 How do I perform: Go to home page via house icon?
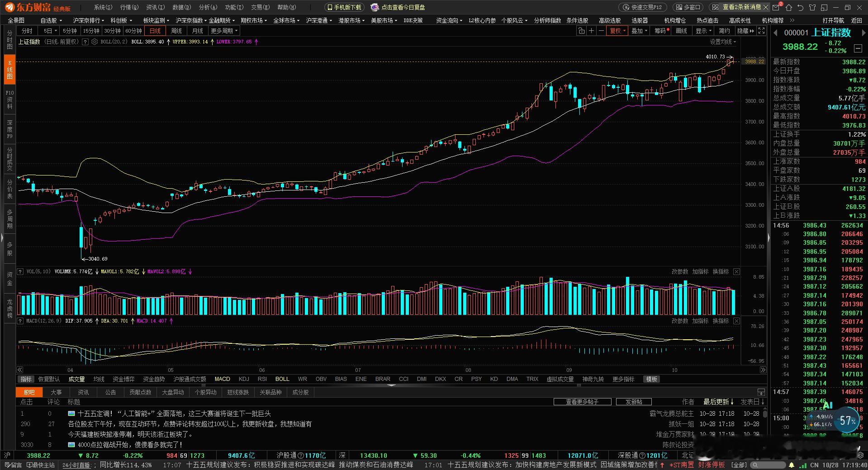789,7
